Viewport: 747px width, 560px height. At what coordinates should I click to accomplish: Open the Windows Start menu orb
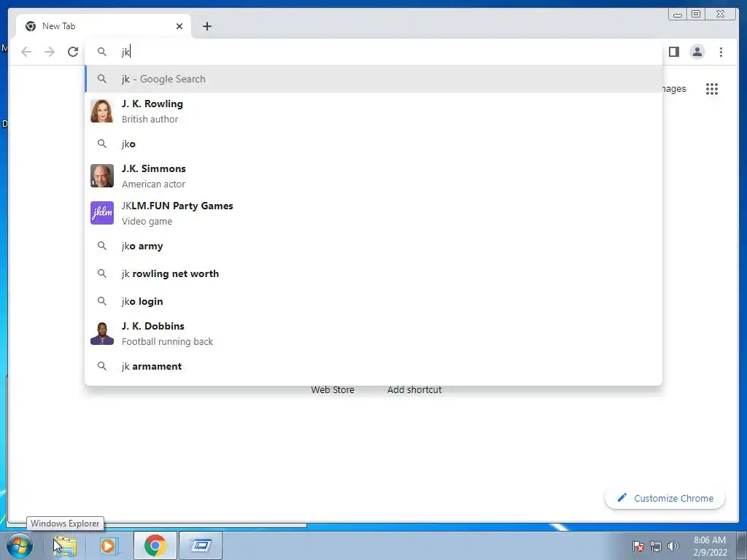[x=20, y=545]
